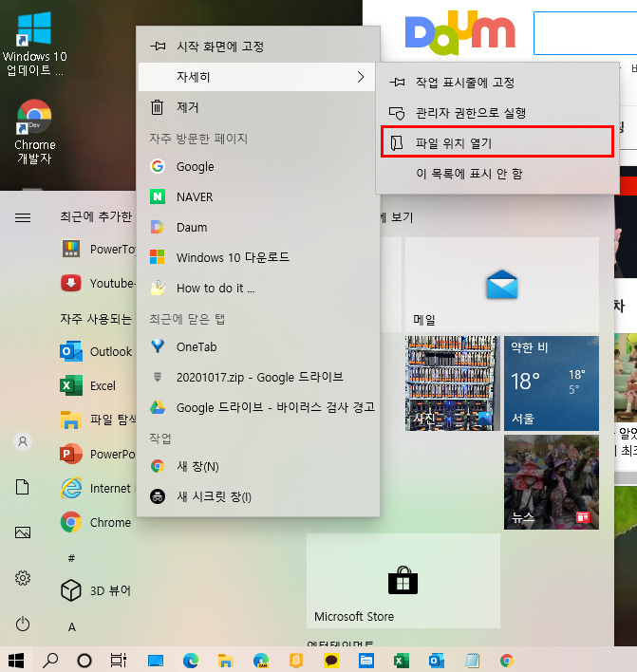Open Windows 10 update desktop shortcut
This screenshot has width=637, height=672.
pyautogui.click(x=34, y=44)
